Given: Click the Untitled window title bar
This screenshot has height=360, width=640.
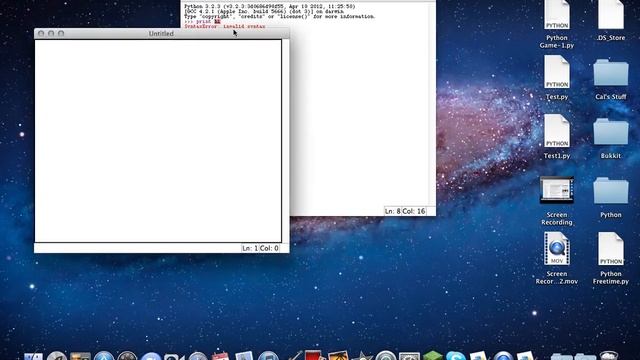Looking at the screenshot, I should (161, 33).
